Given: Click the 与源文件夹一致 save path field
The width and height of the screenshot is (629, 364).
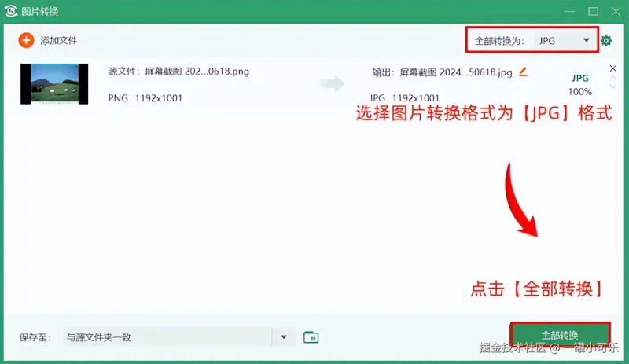Looking at the screenshot, I should [x=167, y=337].
